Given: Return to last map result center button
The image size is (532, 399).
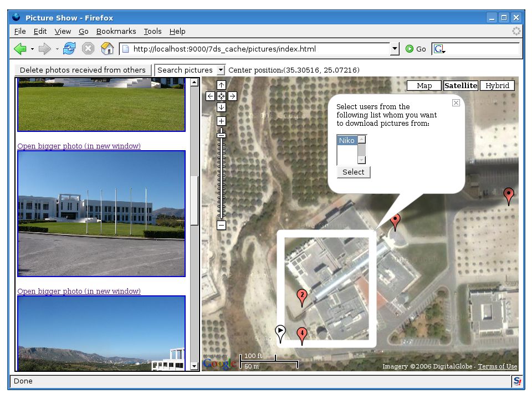Looking at the screenshot, I should point(221,96).
